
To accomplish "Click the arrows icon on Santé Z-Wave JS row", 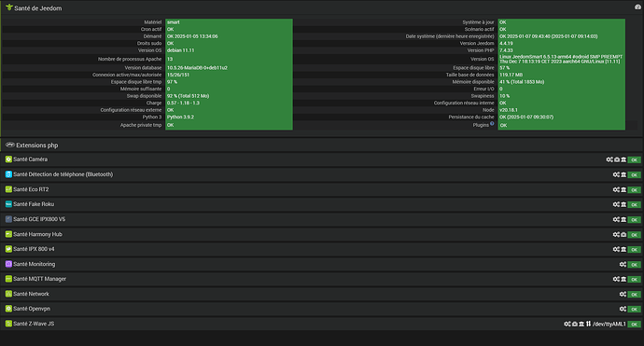I will [588, 324].
